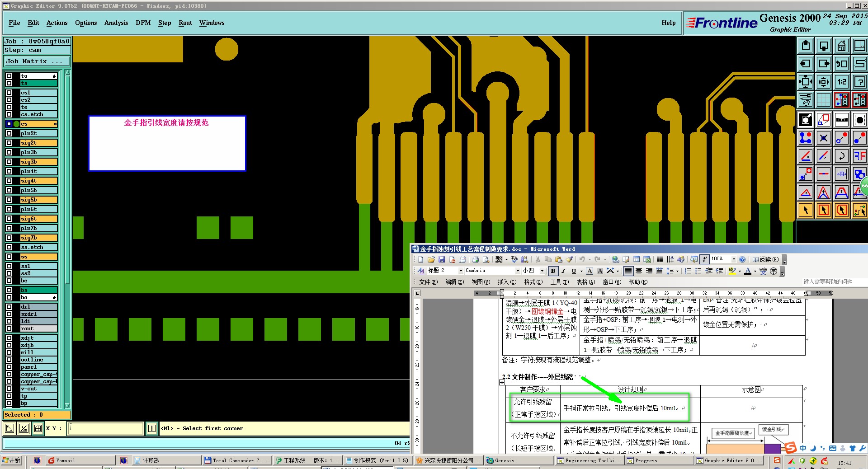Click the layer list scrollbar down arrow

pos(68,405)
